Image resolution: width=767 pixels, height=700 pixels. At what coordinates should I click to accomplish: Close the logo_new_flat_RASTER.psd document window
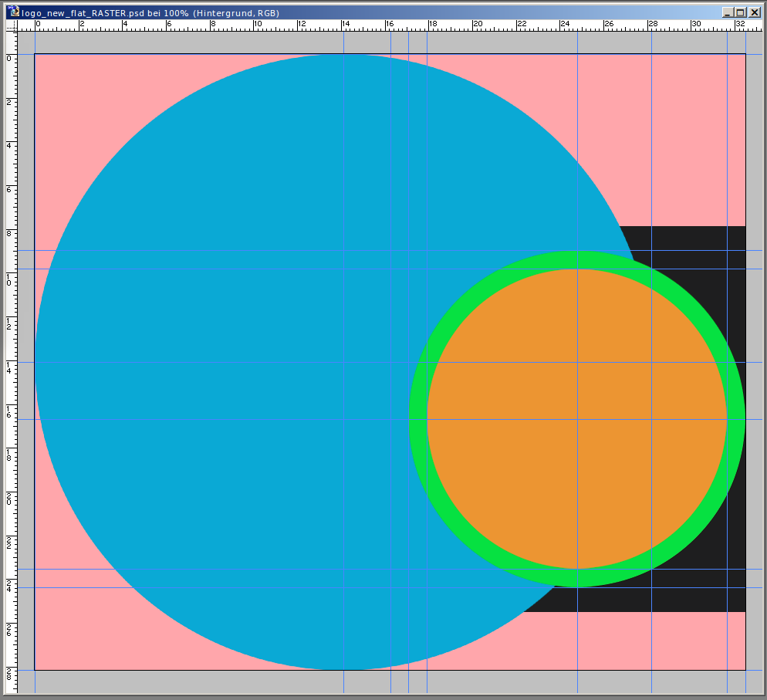[754, 12]
